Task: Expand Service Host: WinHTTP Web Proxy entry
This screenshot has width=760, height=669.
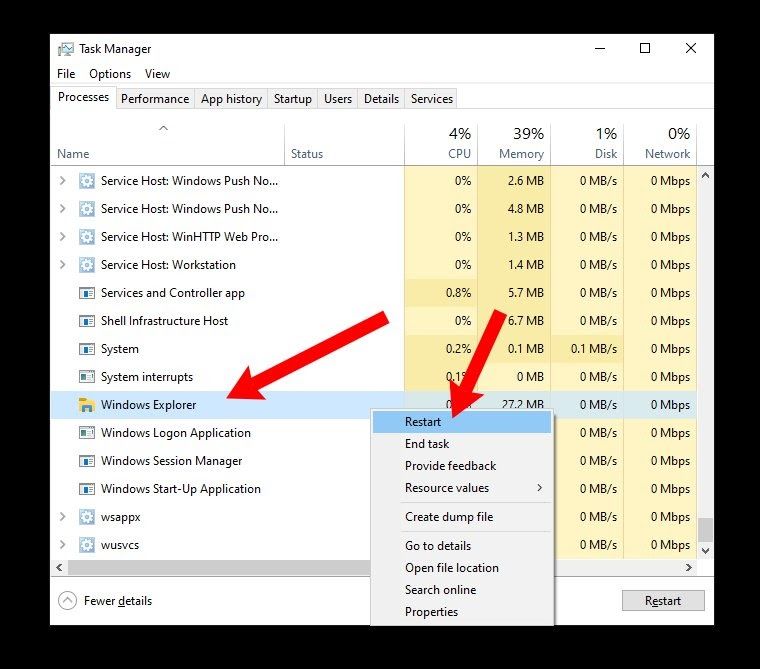Action: pos(63,237)
